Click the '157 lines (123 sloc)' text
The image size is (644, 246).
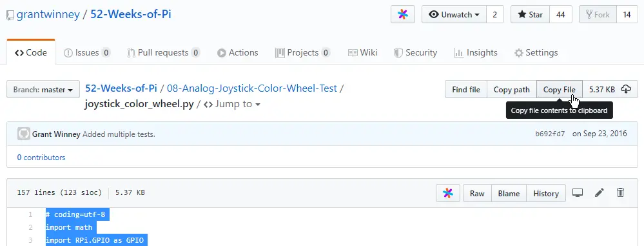(x=59, y=192)
